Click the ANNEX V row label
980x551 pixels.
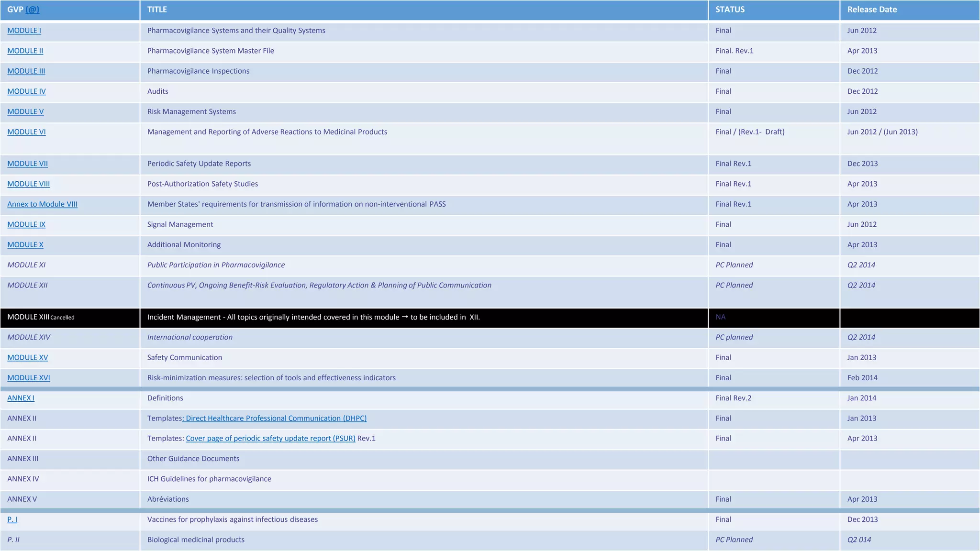(x=22, y=499)
